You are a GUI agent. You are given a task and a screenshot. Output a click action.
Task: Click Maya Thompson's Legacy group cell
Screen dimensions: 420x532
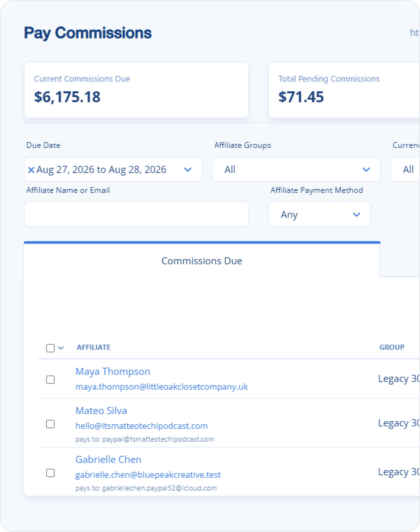click(x=399, y=379)
